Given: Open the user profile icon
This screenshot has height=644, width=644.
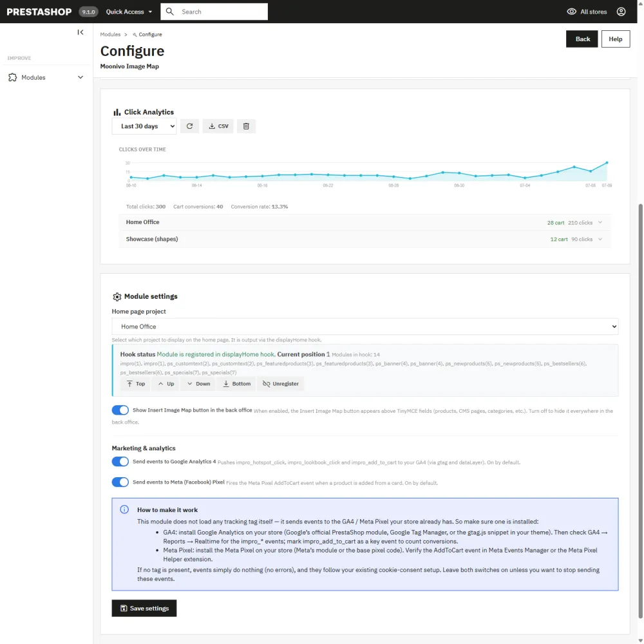Looking at the screenshot, I should (x=621, y=12).
